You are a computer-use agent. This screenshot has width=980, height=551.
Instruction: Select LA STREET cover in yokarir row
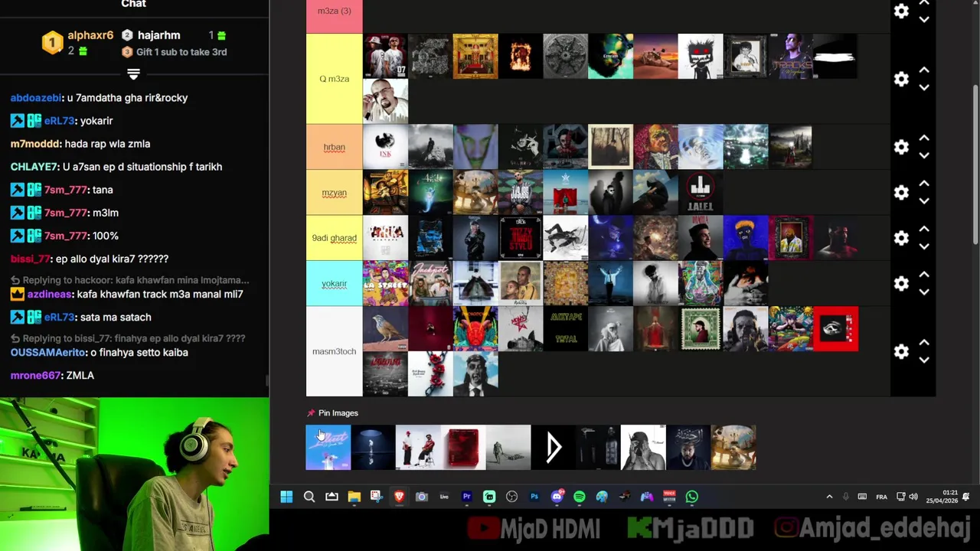[x=385, y=283]
